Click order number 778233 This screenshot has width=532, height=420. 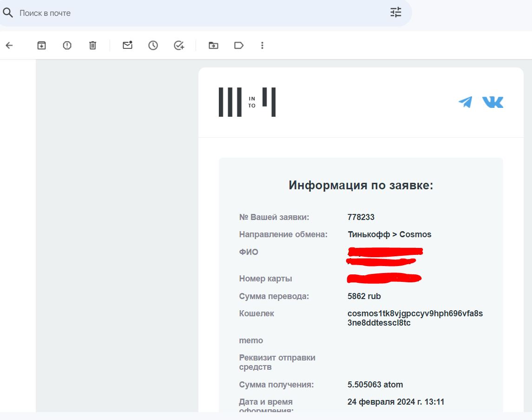361,217
